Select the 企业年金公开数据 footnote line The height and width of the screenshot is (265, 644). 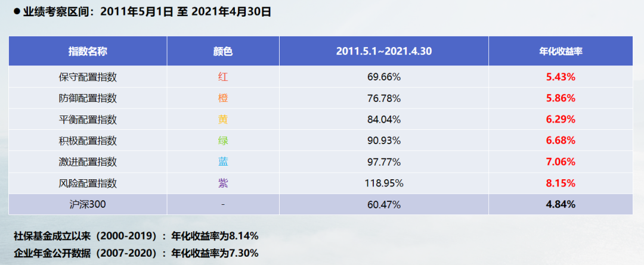[136, 253]
